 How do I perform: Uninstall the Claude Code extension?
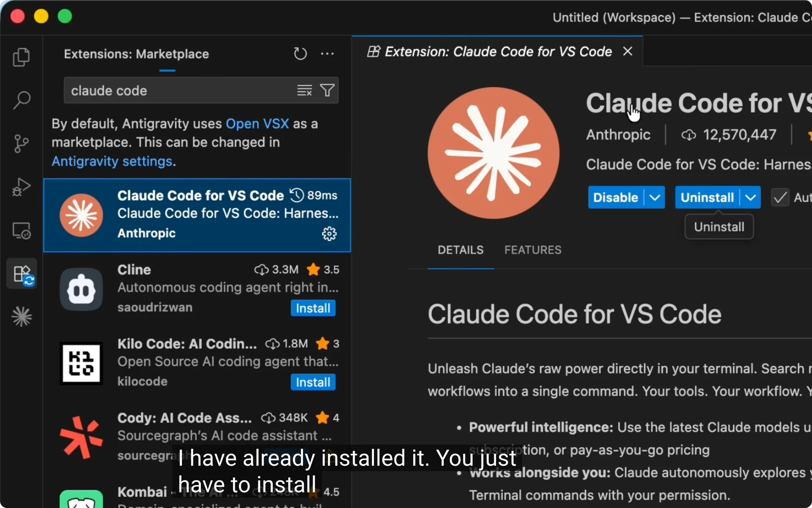pyautogui.click(x=707, y=198)
